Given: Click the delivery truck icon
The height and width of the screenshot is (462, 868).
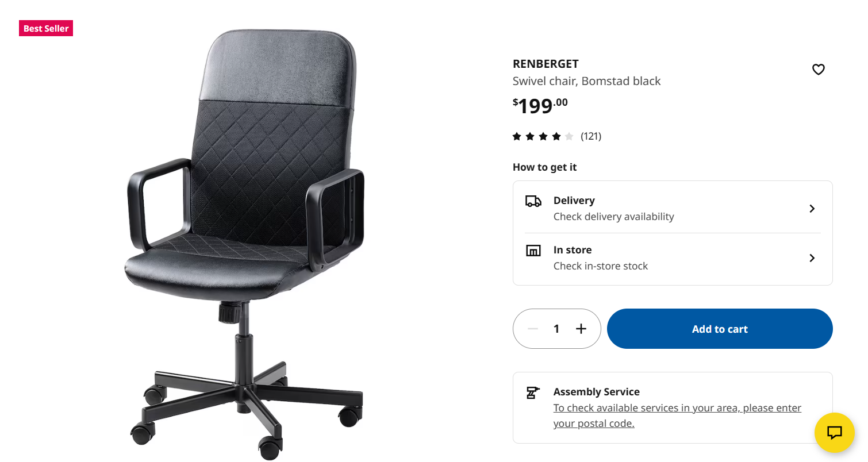Looking at the screenshot, I should pos(533,201).
